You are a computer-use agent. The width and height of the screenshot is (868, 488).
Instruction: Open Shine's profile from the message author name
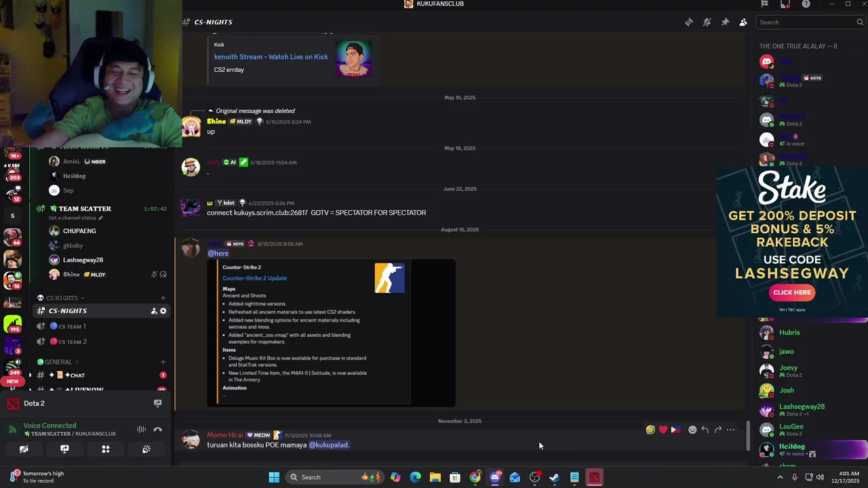click(216, 121)
